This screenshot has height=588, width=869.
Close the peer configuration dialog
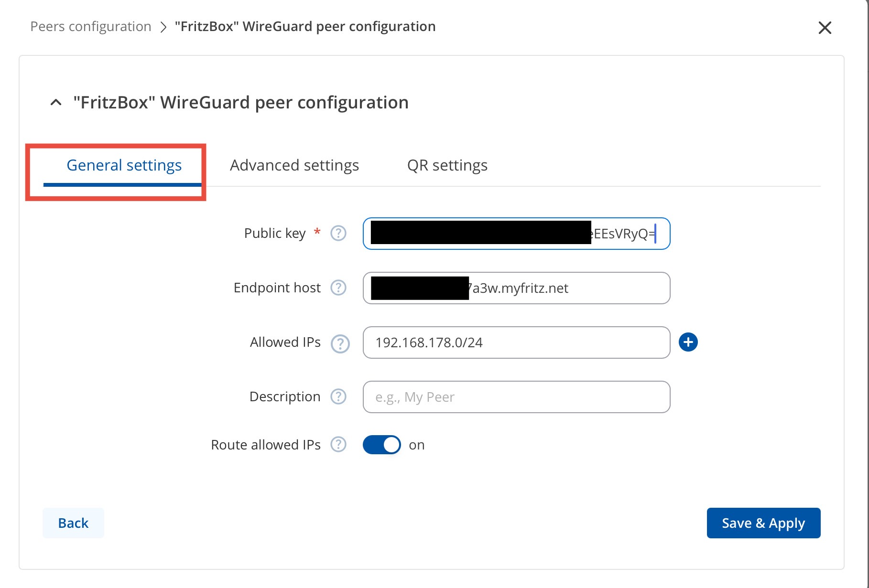coord(825,28)
